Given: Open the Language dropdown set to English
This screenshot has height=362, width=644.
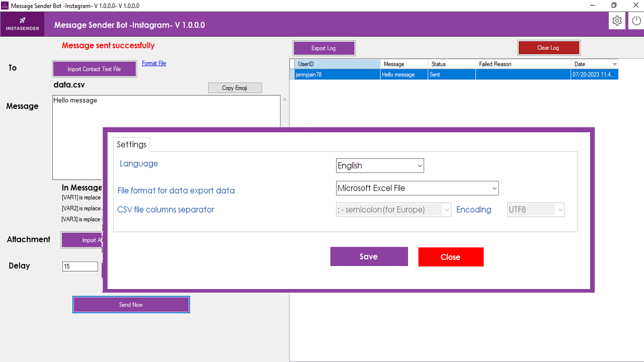Looking at the screenshot, I should point(380,165).
